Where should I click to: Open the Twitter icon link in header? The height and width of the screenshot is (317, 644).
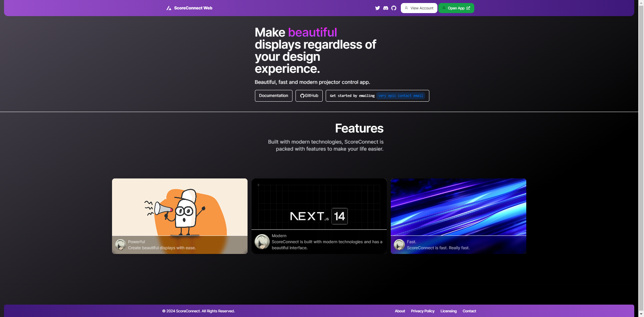pos(378,8)
